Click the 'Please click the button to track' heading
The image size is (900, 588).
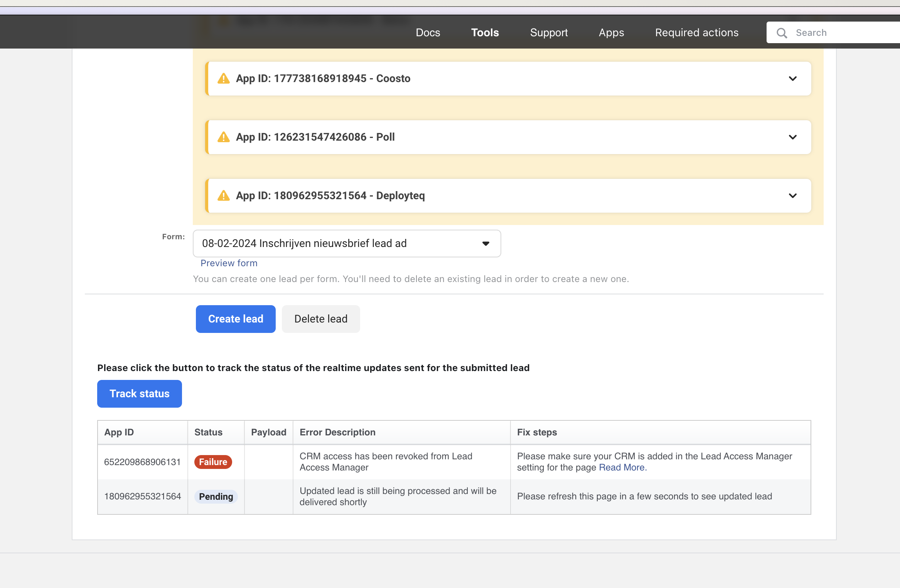(x=313, y=368)
